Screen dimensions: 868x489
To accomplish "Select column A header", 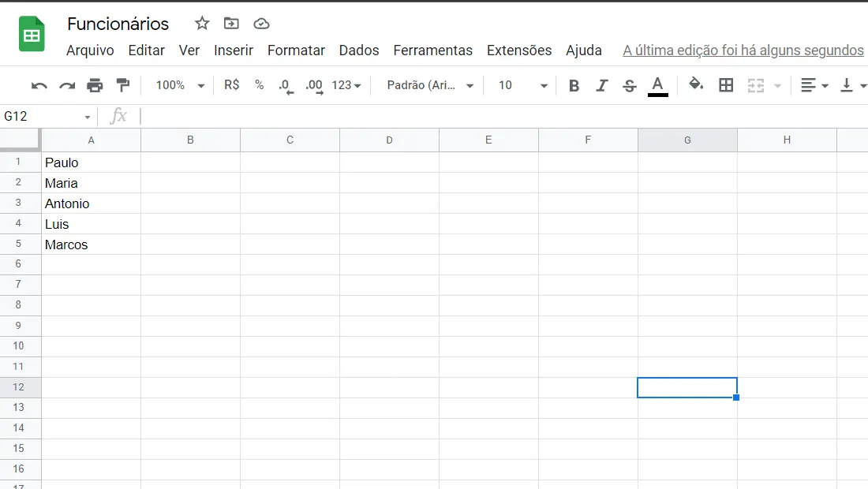I will pyautogui.click(x=92, y=140).
